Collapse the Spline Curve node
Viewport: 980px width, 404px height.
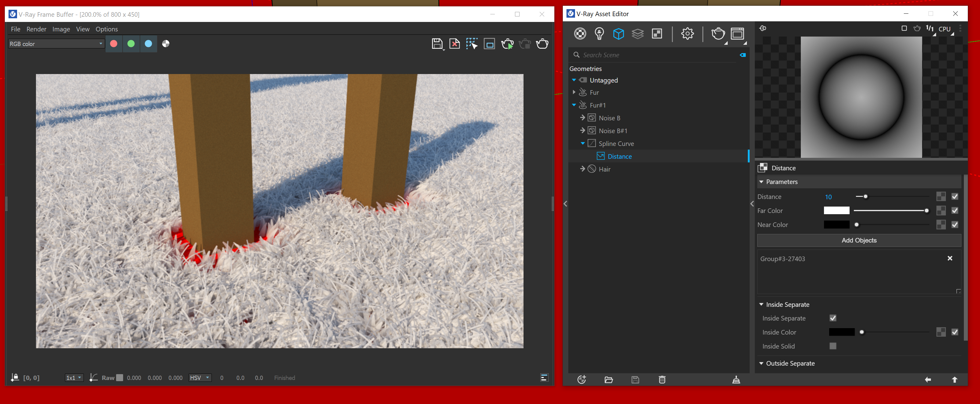click(582, 144)
